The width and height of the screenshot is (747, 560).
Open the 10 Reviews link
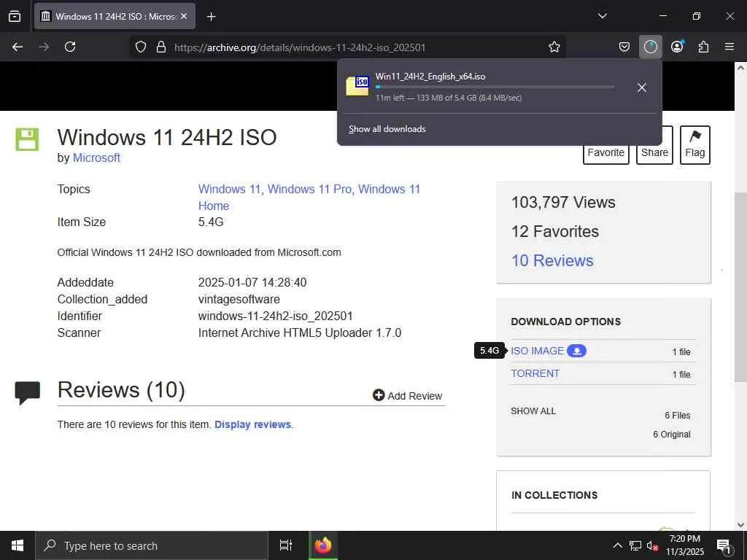[553, 260]
